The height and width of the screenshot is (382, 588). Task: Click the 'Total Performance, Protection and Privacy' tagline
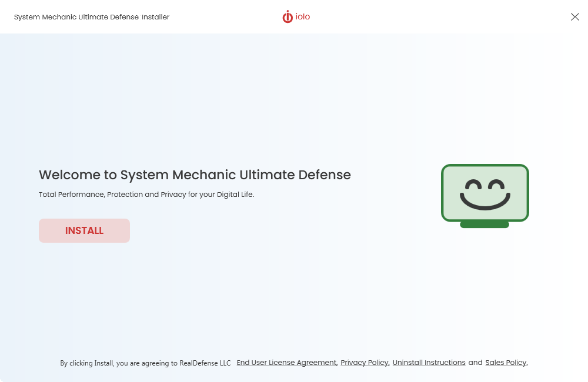click(146, 195)
